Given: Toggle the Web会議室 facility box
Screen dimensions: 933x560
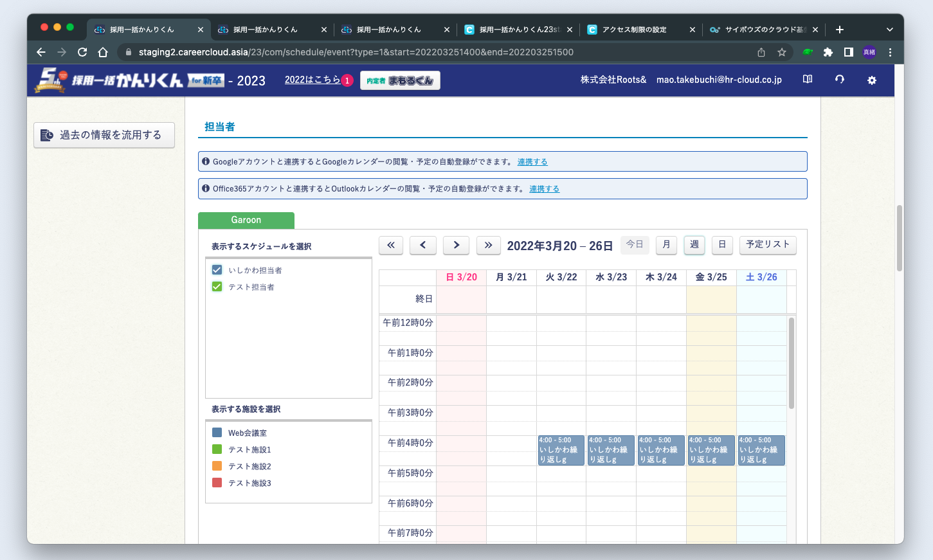Looking at the screenshot, I should (x=217, y=433).
